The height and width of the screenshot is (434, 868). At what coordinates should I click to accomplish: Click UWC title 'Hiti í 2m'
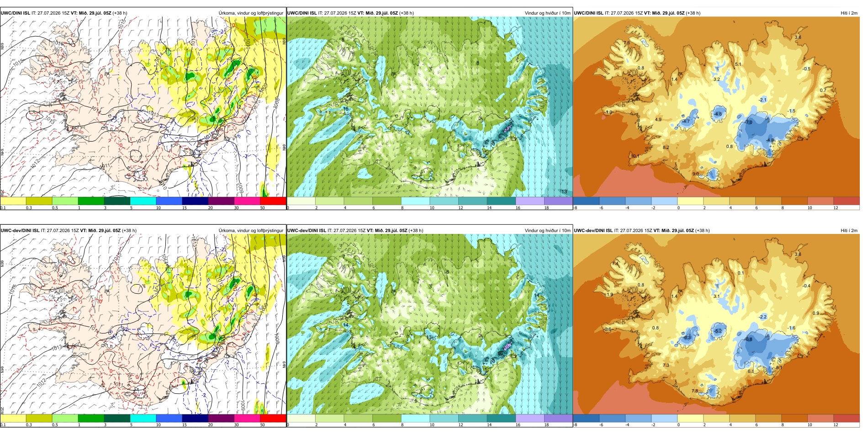(x=849, y=13)
